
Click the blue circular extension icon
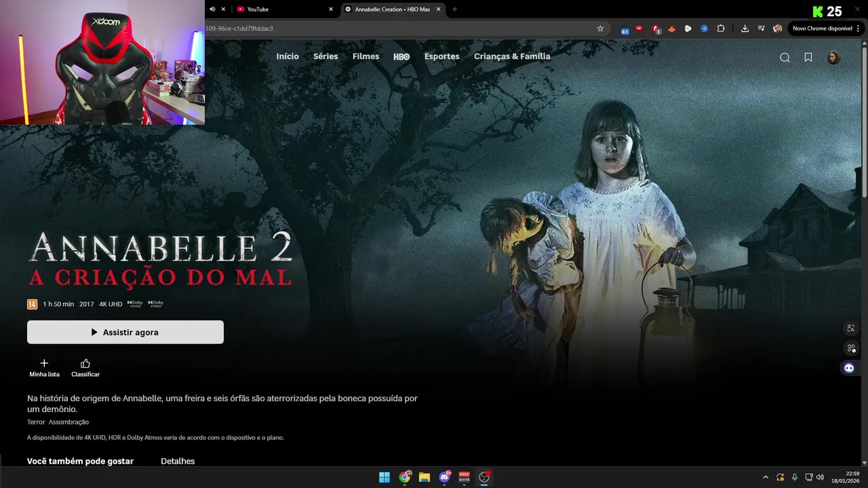coord(705,28)
